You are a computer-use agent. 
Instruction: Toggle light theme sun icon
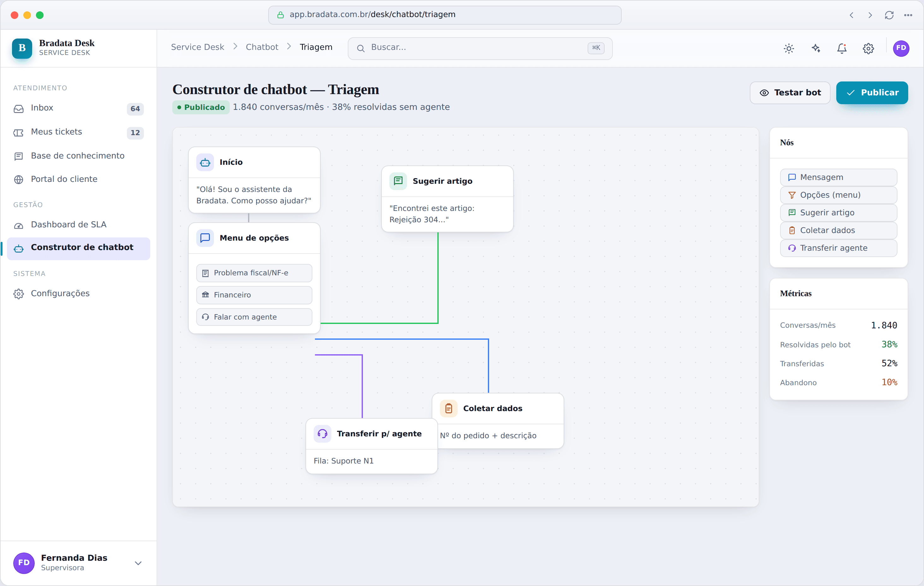[789, 48]
